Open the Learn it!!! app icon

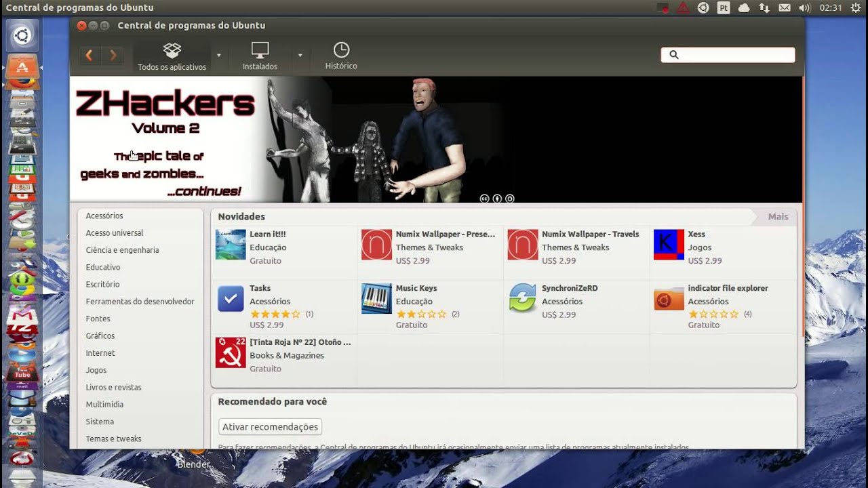231,245
